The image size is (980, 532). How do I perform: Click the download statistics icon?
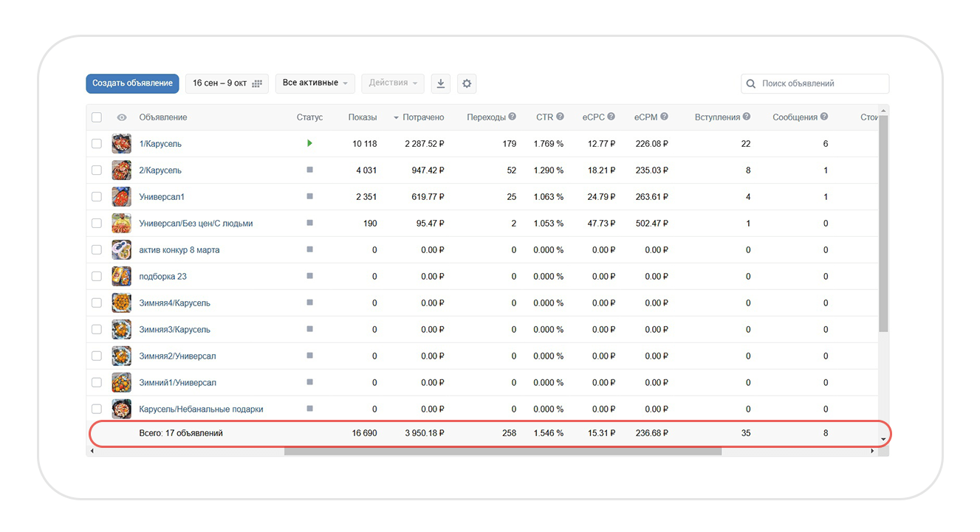coord(440,83)
